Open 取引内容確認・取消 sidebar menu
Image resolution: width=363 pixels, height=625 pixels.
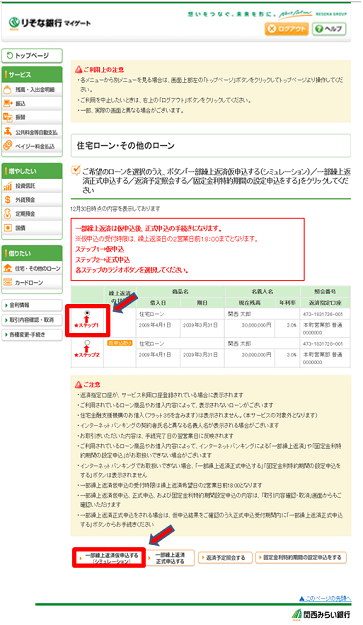tap(32, 320)
